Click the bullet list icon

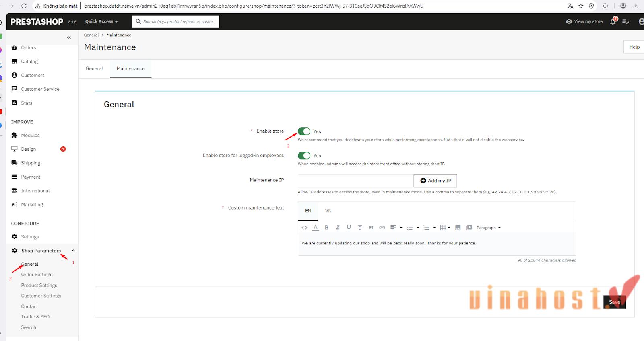click(x=410, y=228)
